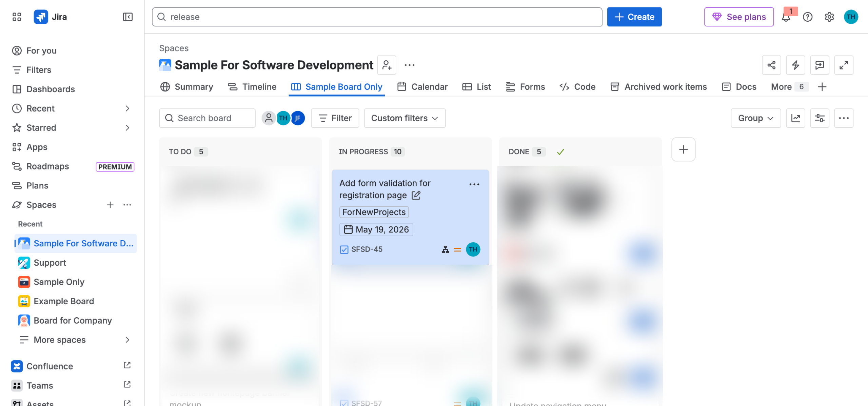Switch to the Timeline tab

[x=252, y=87]
